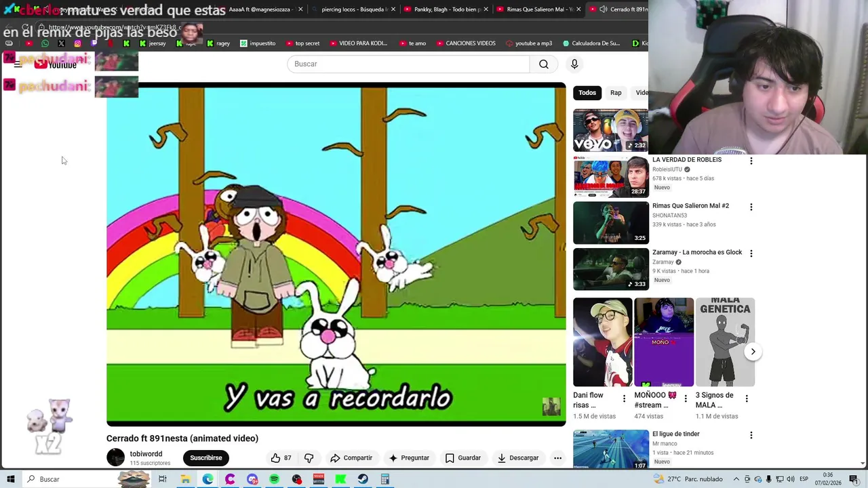Open the 3 Signos de MALA short thumbnail

pos(725,342)
